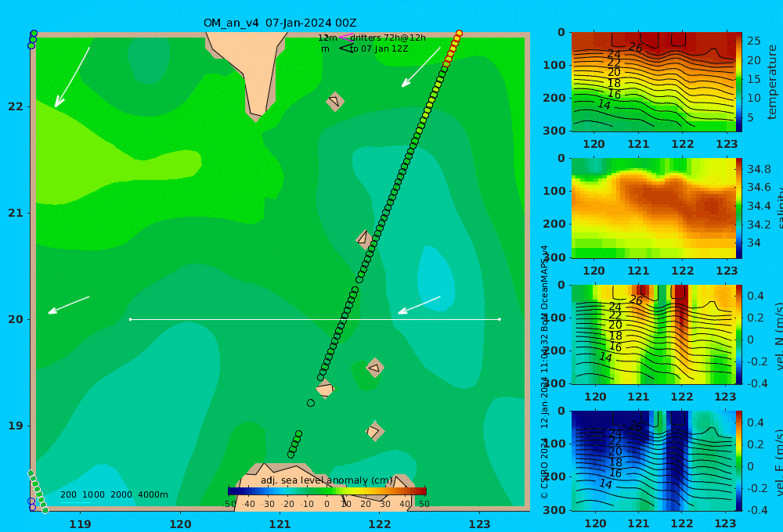
Task: Click the sea level anomaly colorbar
Action: [x=327, y=491]
